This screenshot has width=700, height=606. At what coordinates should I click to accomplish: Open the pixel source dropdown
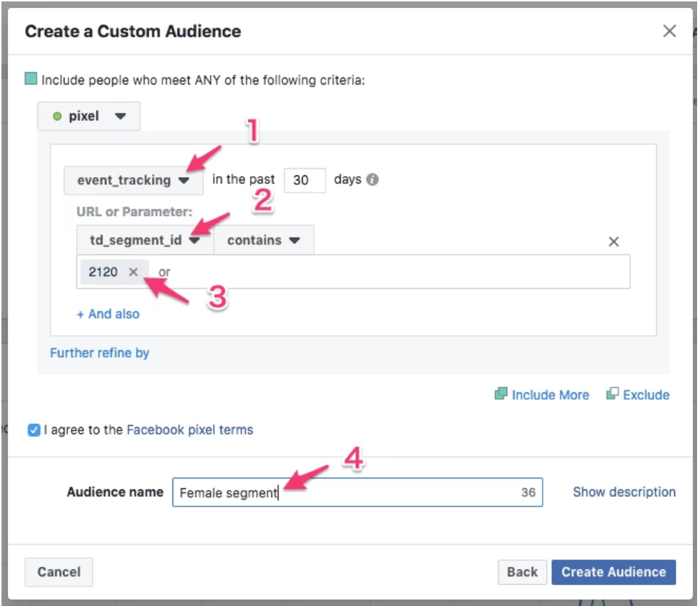point(89,116)
